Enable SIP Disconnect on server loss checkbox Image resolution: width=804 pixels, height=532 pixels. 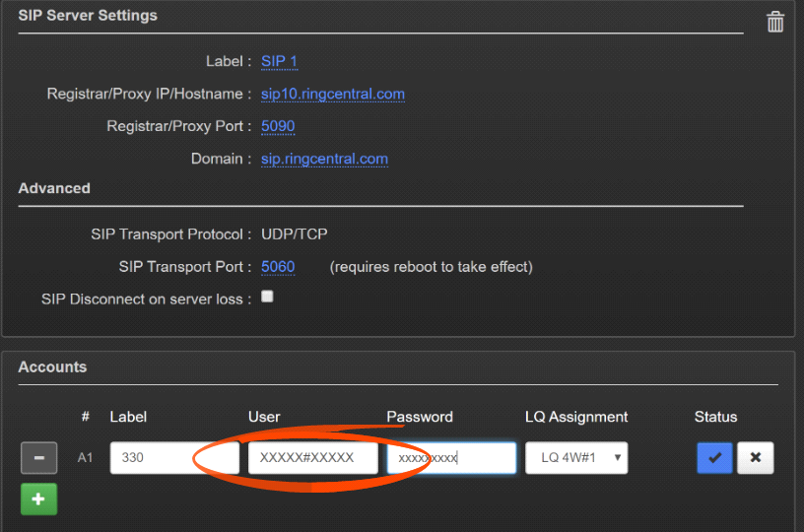(x=267, y=297)
